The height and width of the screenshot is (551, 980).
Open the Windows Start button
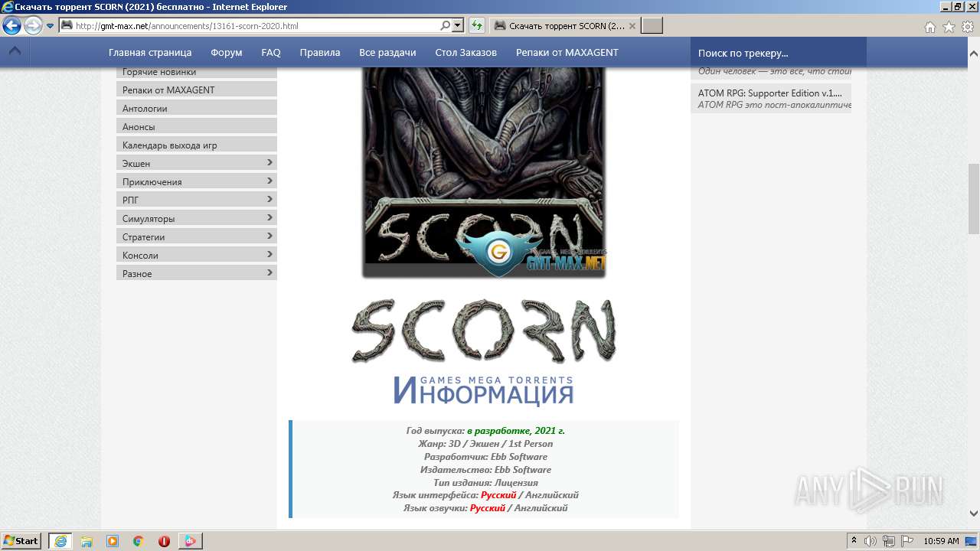click(21, 540)
